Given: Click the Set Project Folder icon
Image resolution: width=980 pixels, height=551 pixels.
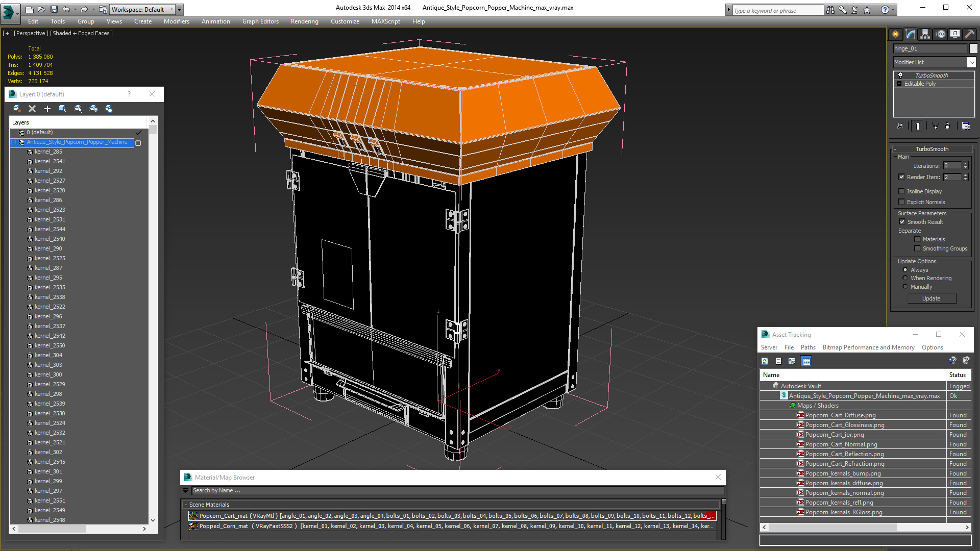Looking at the screenshot, I should point(103,9).
